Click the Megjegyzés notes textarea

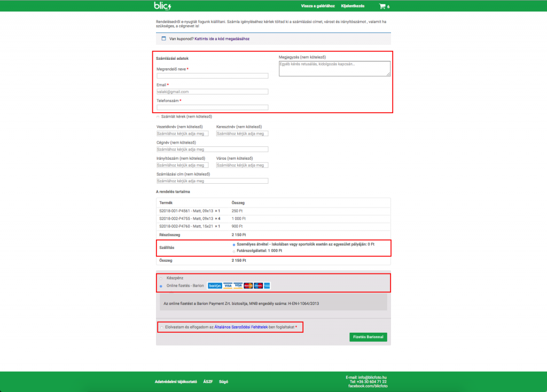(334, 68)
